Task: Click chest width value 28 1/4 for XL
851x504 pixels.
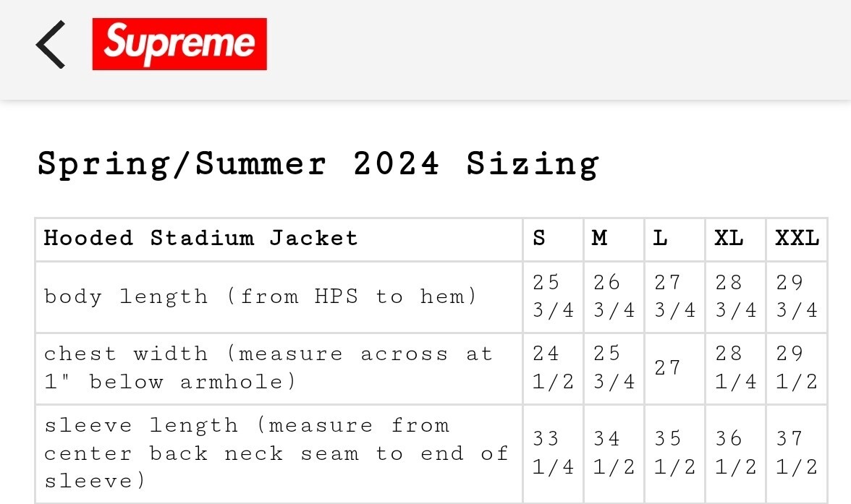Action: 735,368
